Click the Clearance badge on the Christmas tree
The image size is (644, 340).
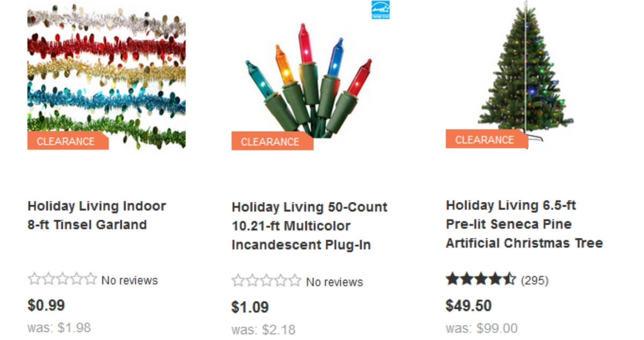(485, 140)
